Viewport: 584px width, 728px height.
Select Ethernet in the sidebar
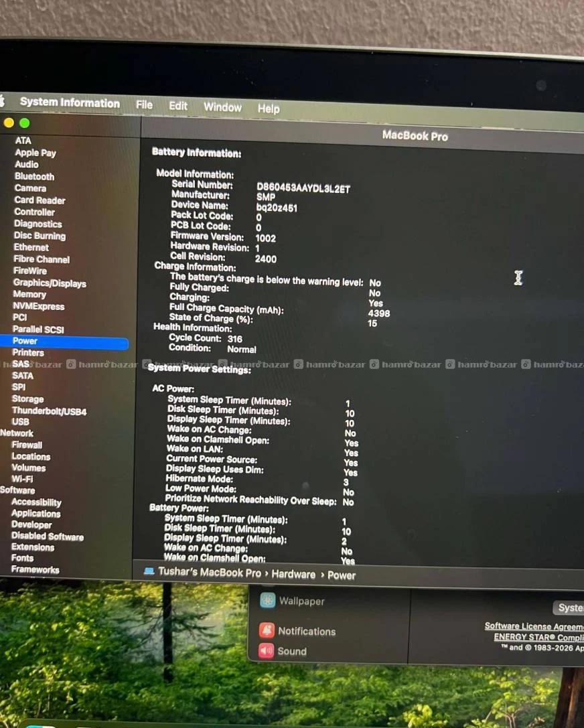click(31, 247)
